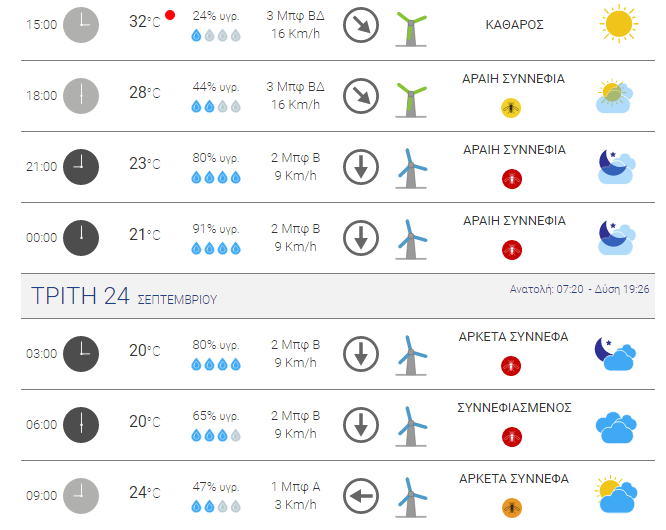Click the Ανατολή 07:20 - Δύση 19:26 text
The image size is (666, 530).
click(579, 289)
